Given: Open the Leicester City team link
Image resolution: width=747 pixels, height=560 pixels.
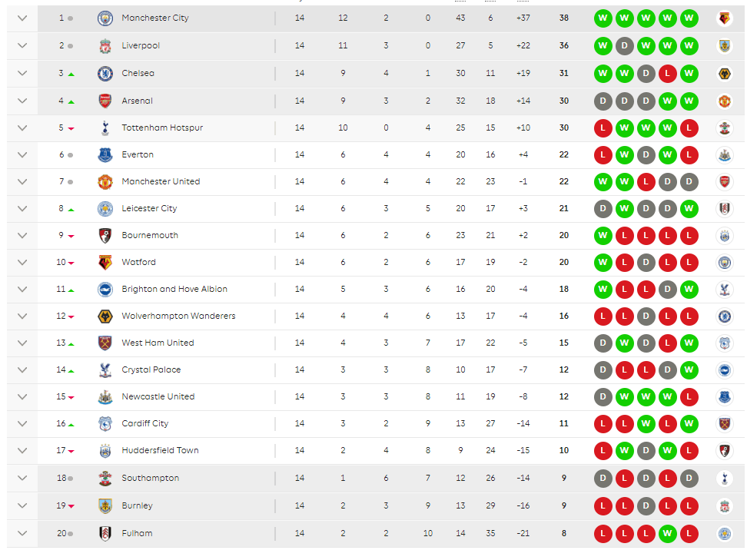Looking at the screenshot, I should pyautogui.click(x=149, y=209).
